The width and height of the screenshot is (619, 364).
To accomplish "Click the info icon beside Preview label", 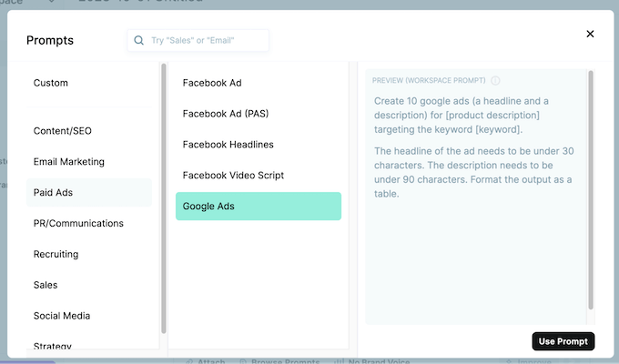I will pos(495,80).
